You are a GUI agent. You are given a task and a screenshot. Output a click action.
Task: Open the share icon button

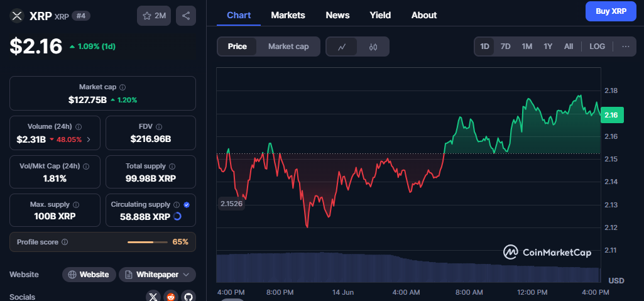pos(186,16)
